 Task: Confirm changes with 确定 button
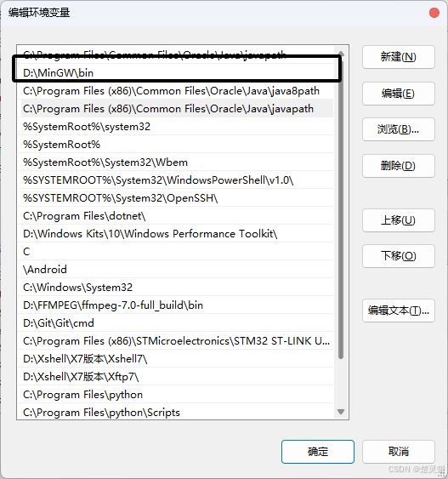click(x=318, y=452)
